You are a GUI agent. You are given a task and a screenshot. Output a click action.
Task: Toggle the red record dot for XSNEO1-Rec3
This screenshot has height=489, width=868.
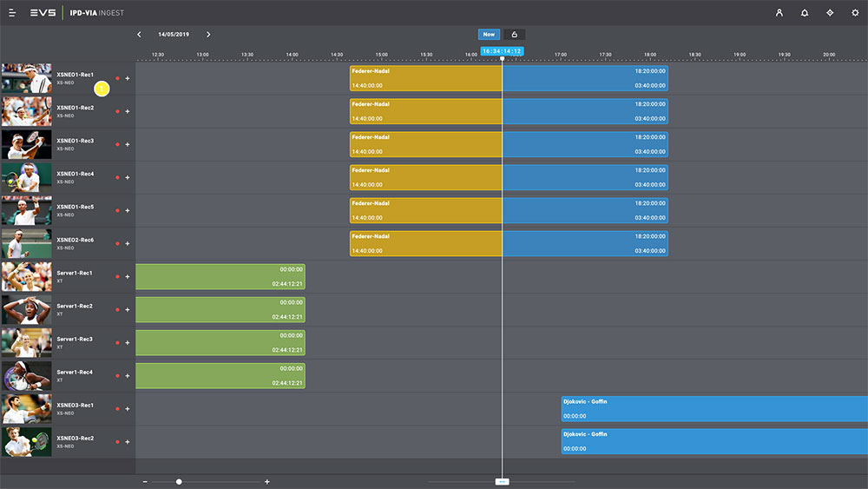(x=118, y=145)
